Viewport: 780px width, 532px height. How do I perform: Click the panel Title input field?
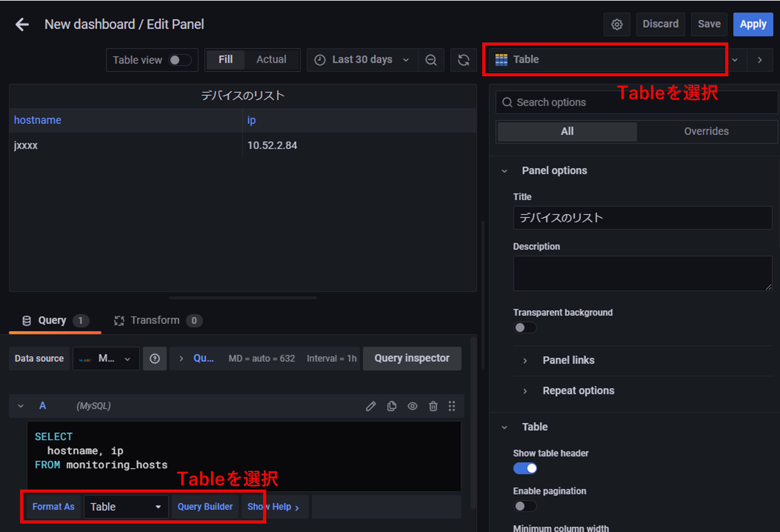click(x=642, y=218)
